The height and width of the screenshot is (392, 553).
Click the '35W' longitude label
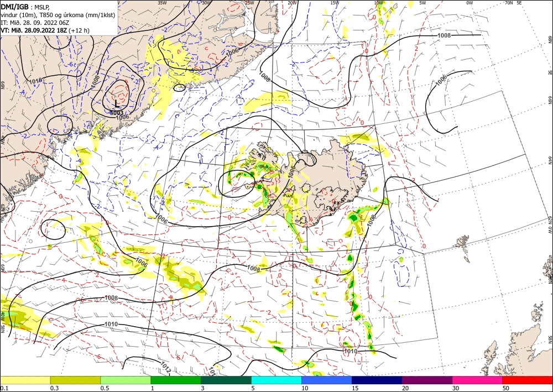[162, 2]
